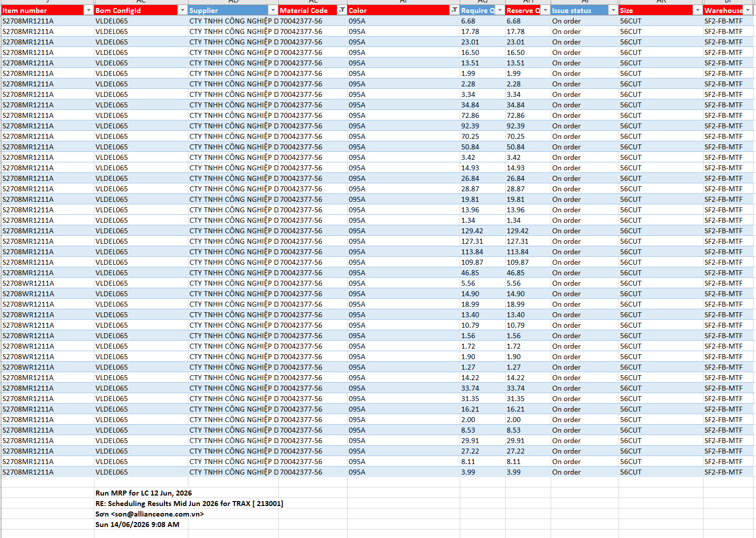756x538 pixels.
Task: Select the Supplier cell in the 33.74 row
Action: coord(233,388)
